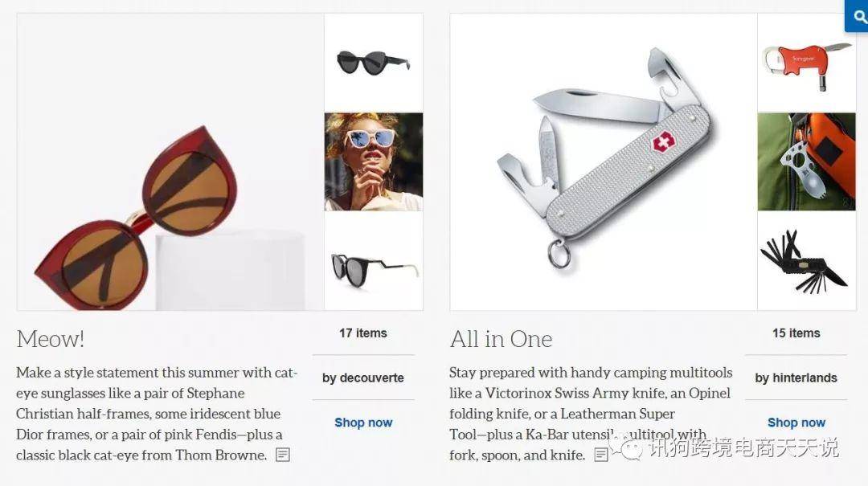Click the large red cat-eye sunglasses image
868x486 pixels.
pyautogui.click(x=170, y=162)
